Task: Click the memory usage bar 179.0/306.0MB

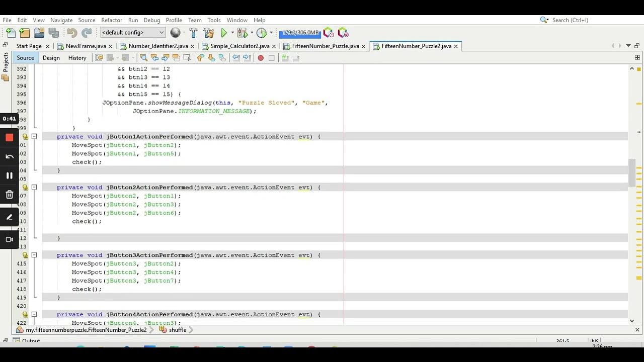Action: pyautogui.click(x=300, y=33)
